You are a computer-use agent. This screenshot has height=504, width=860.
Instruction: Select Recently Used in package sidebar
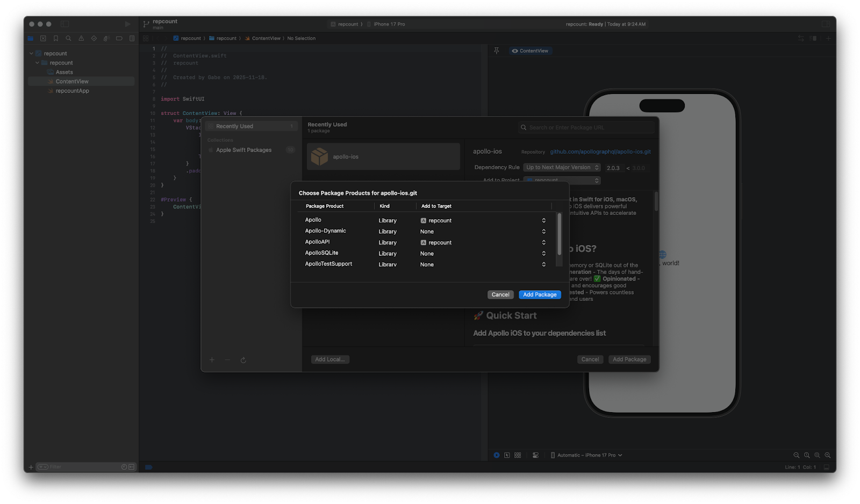(x=251, y=126)
